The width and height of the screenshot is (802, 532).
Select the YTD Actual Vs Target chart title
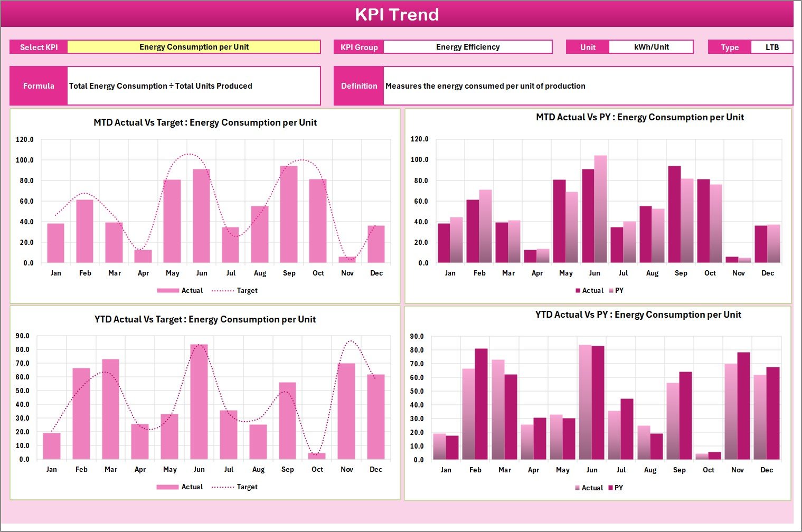click(x=205, y=319)
